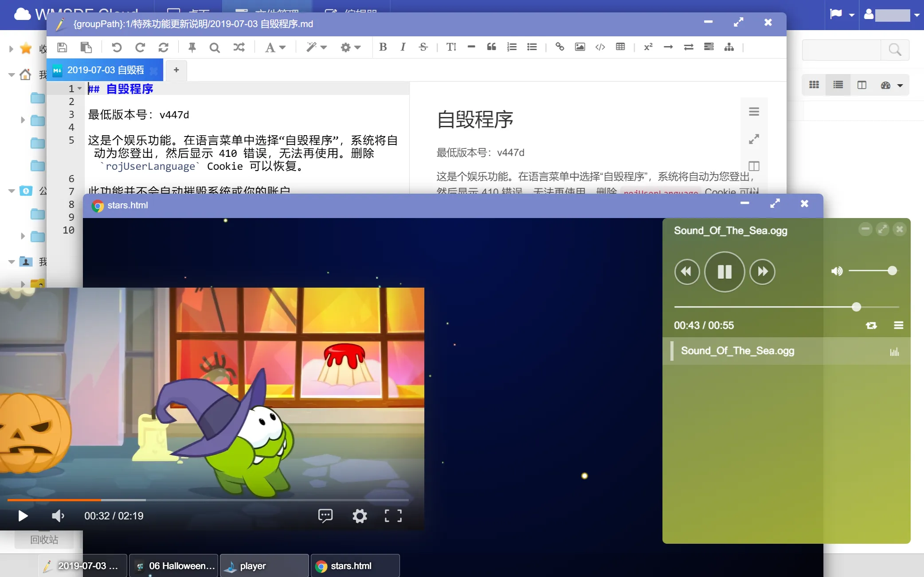This screenshot has height=577, width=924.
Task: Insert a code block
Action: [x=600, y=47]
